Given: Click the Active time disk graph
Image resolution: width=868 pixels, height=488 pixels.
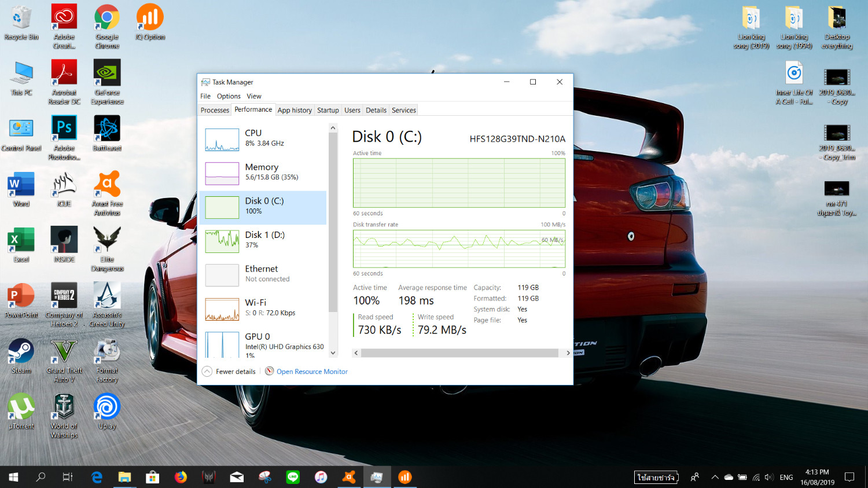Looking at the screenshot, I should pyautogui.click(x=459, y=183).
